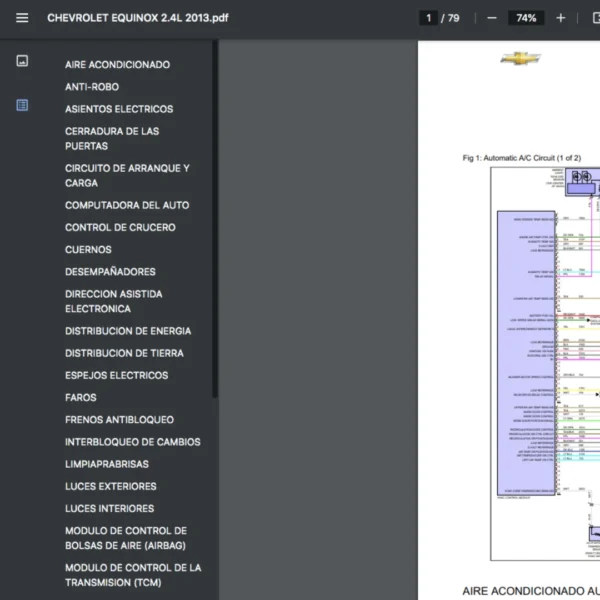Click the 74% zoom level field
The width and height of the screenshot is (600, 600).
tap(526, 18)
